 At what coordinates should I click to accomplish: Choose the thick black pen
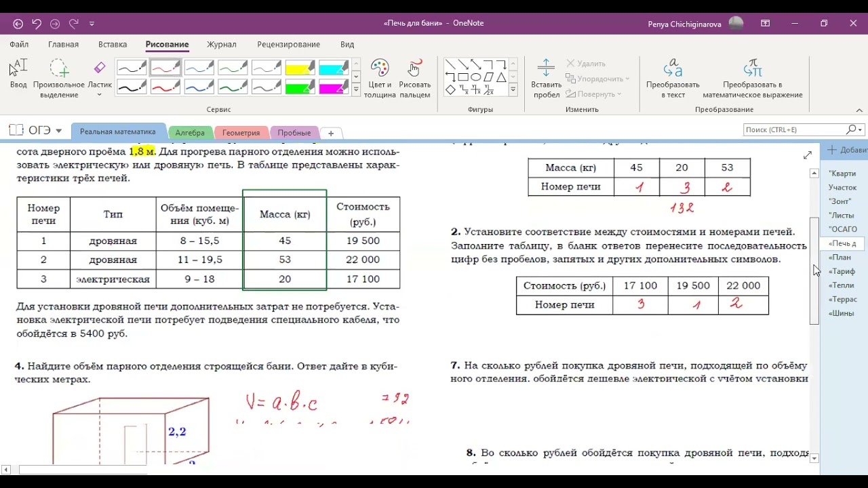[132, 88]
